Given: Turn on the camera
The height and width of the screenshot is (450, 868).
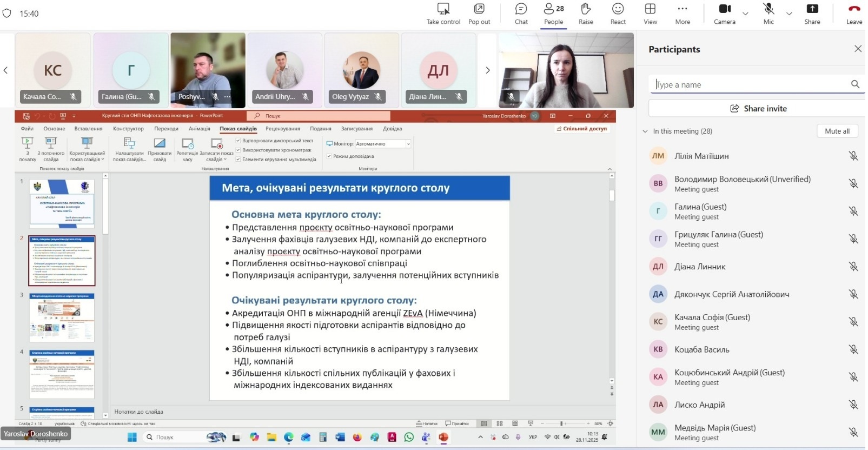Looking at the screenshot, I should point(724,14).
